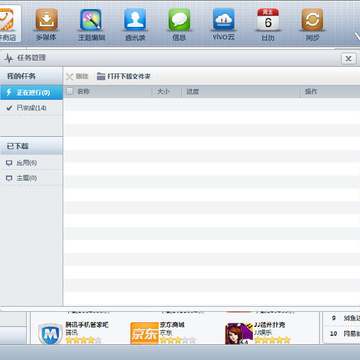Click the 已下载 section header

click(x=31, y=146)
